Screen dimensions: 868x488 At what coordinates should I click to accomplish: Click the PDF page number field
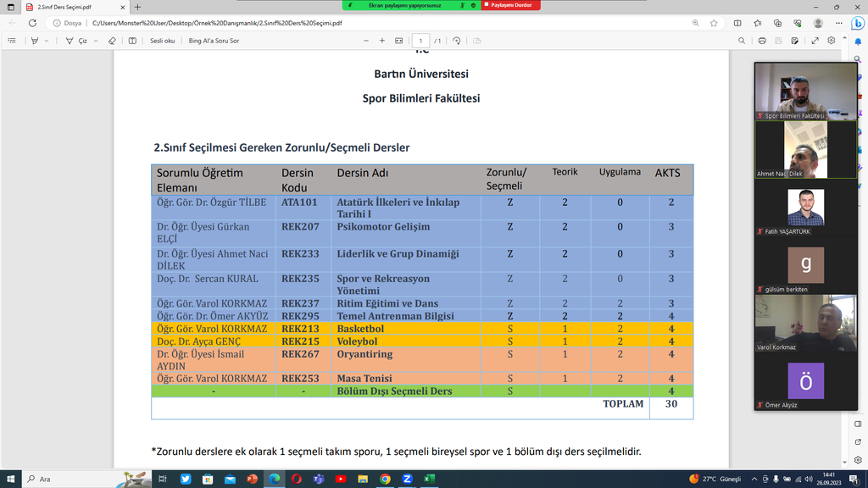pyautogui.click(x=421, y=41)
